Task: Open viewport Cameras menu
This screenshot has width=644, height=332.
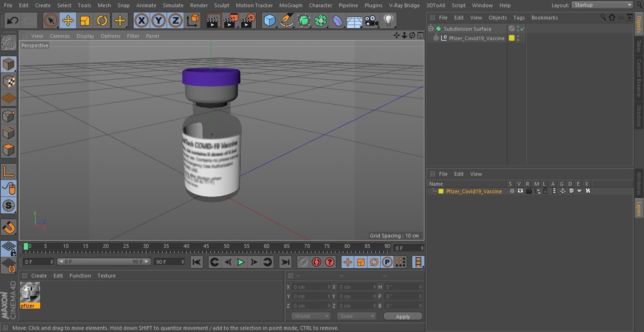Action: 60,36
